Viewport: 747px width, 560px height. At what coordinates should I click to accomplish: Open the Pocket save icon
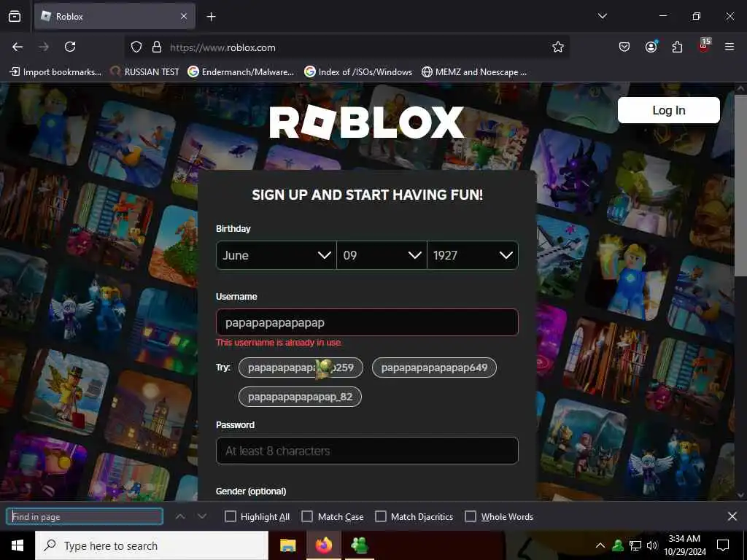coord(624,47)
